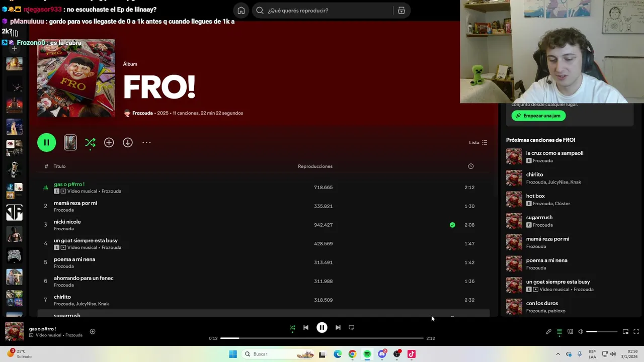644x362 pixels.
Task: Click the duration clock column header
Action: coord(471,166)
